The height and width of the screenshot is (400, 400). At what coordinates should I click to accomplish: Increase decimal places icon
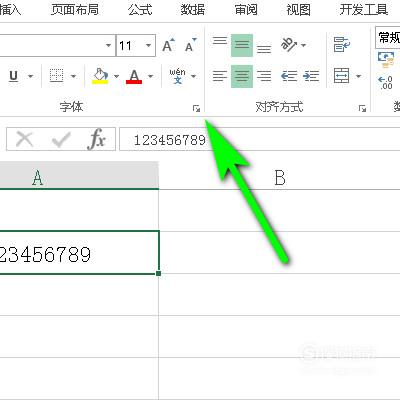click(x=385, y=83)
